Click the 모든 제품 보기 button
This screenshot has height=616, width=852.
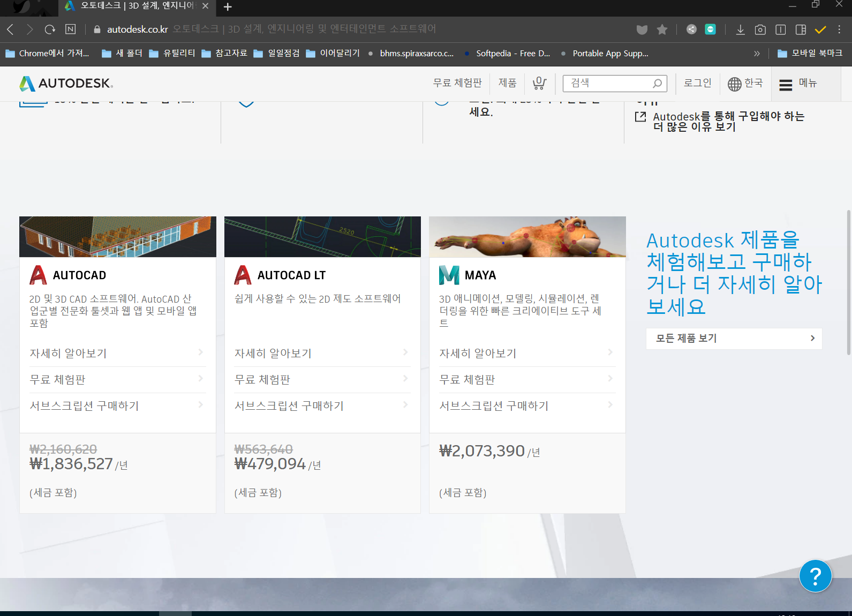coord(734,339)
